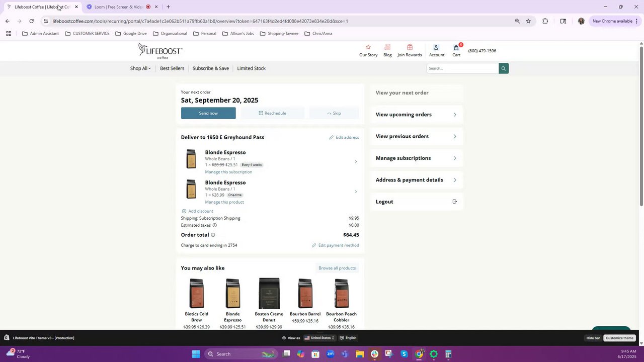Click the Send now button
The width and height of the screenshot is (644, 362).
tap(208, 113)
